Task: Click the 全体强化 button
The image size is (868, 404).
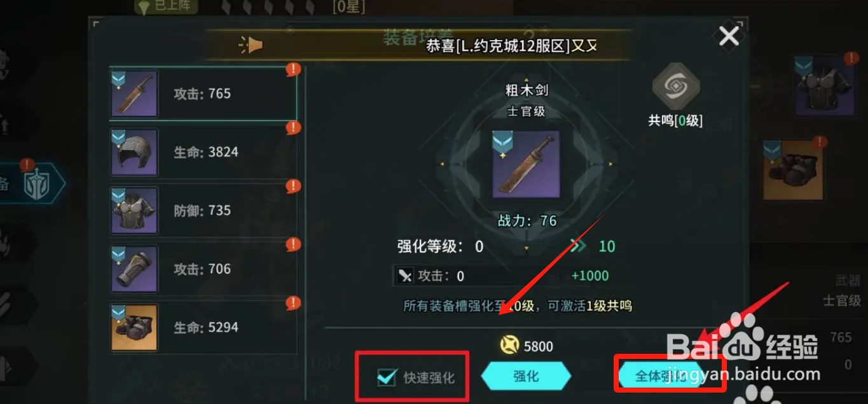Action: coord(661,376)
